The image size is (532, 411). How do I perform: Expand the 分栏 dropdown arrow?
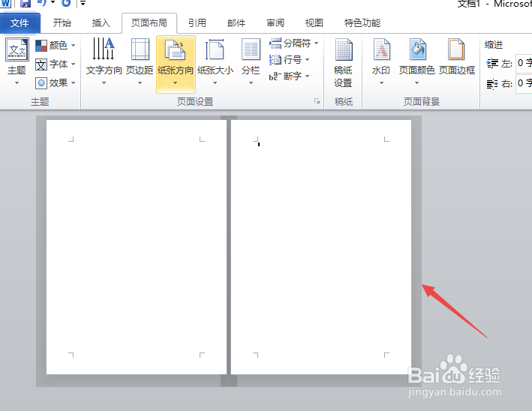tap(251, 82)
